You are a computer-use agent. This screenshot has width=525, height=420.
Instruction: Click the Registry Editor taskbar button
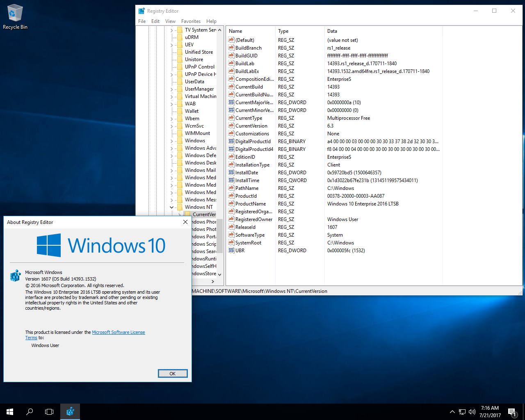[x=70, y=412]
